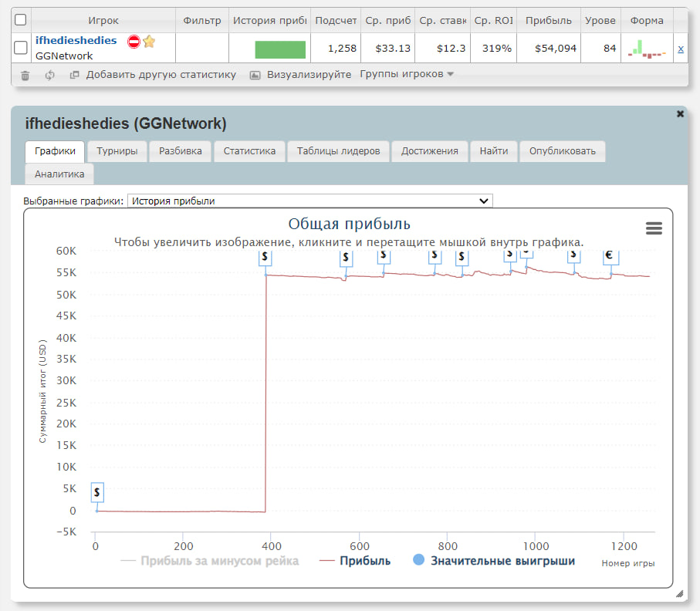Click the trash delete icon

point(25,75)
